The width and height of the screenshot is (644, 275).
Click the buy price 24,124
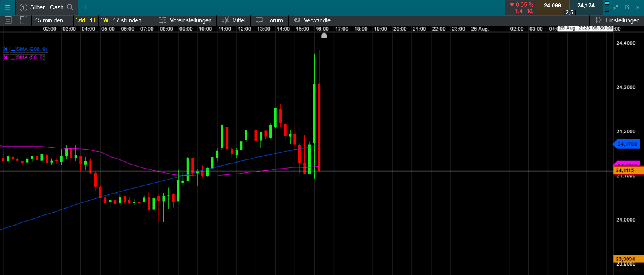tap(585, 5)
